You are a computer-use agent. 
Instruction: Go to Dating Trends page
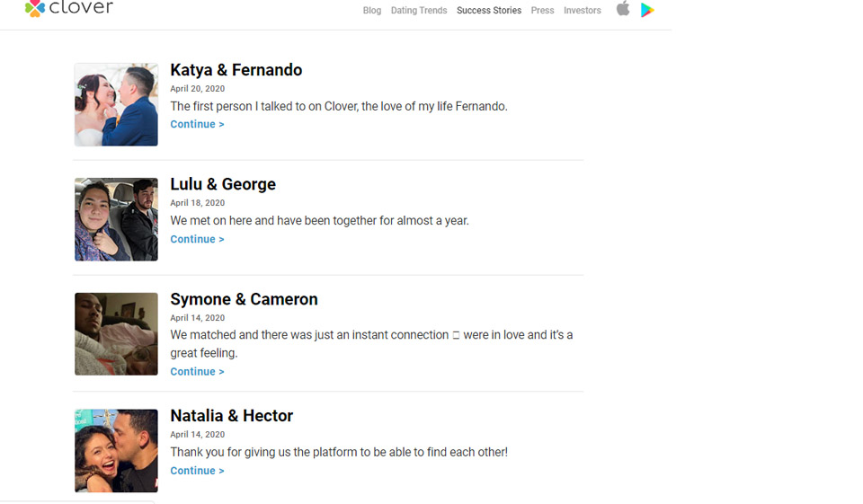[x=419, y=11]
